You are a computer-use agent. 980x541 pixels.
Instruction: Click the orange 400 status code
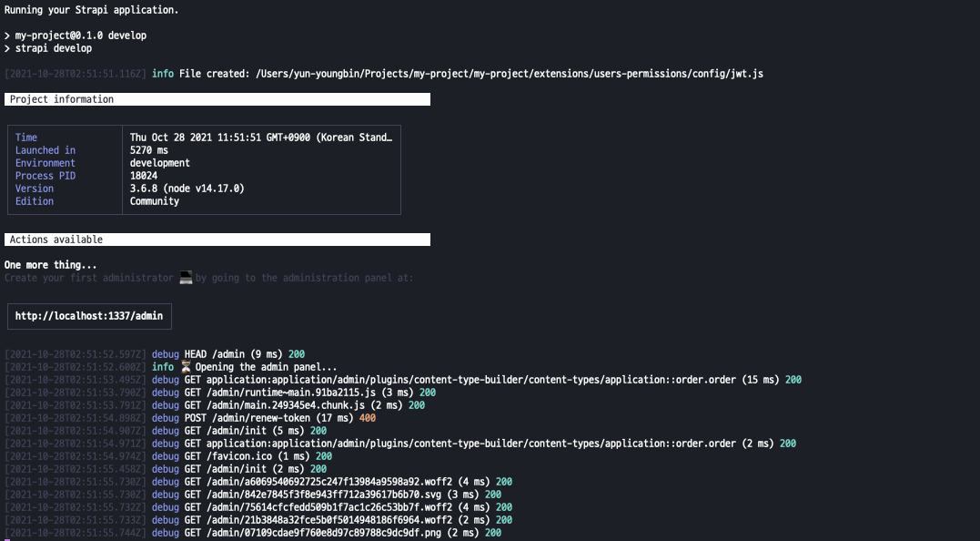[x=368, y=418]
